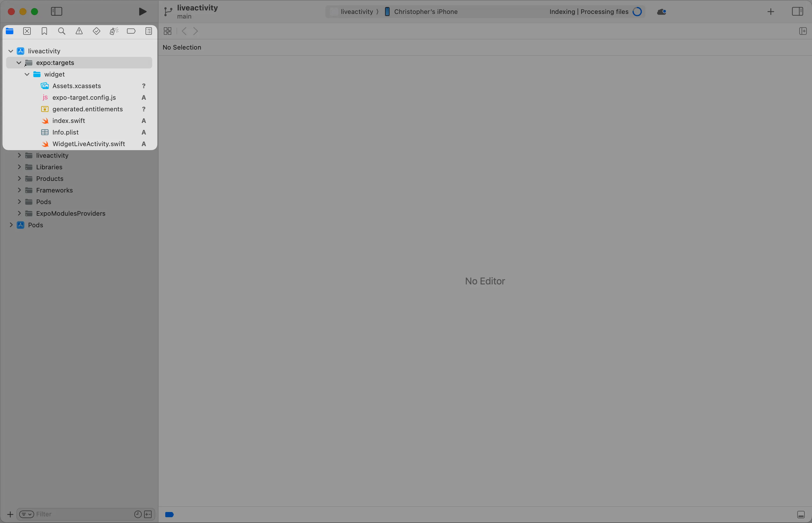Screen dimensions: 812x523
Task: Expand the Pods folder at the bottom
Action: [11, 225]
